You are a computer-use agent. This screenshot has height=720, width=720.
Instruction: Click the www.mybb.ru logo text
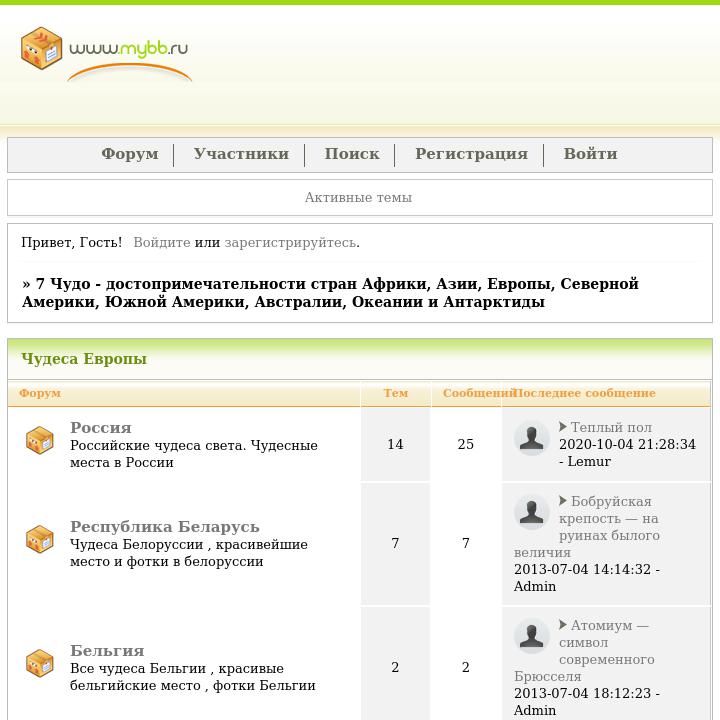click(129, 49)
